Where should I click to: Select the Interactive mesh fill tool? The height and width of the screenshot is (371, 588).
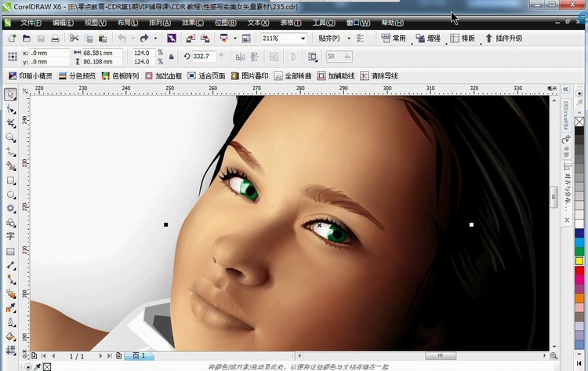click(x=10, y=351)
